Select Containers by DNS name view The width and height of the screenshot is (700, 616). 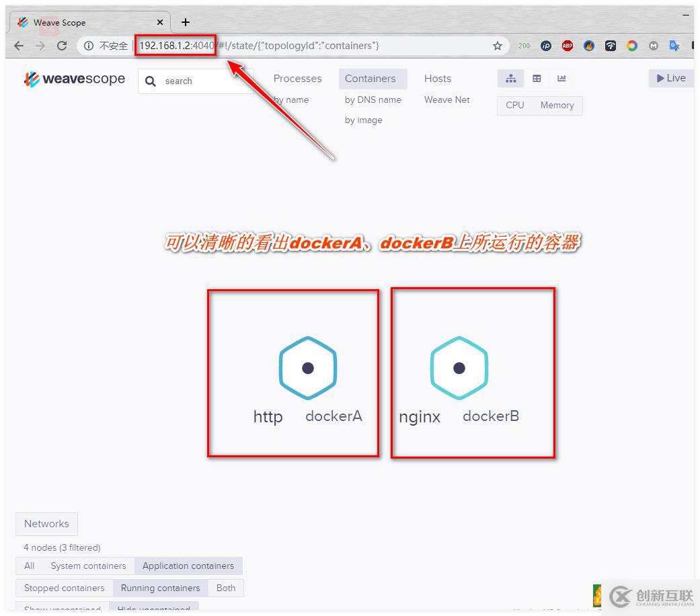point(373,100)
